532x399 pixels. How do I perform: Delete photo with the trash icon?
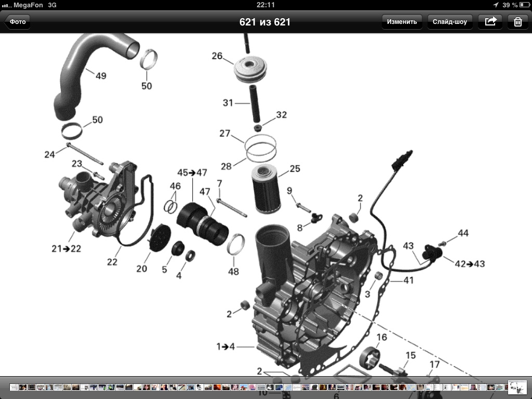[x=517, y=22]
